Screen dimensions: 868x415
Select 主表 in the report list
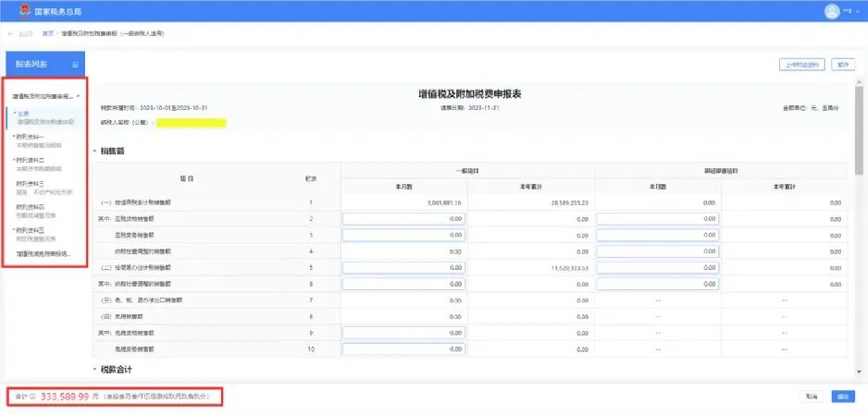[x=22, y=114]
